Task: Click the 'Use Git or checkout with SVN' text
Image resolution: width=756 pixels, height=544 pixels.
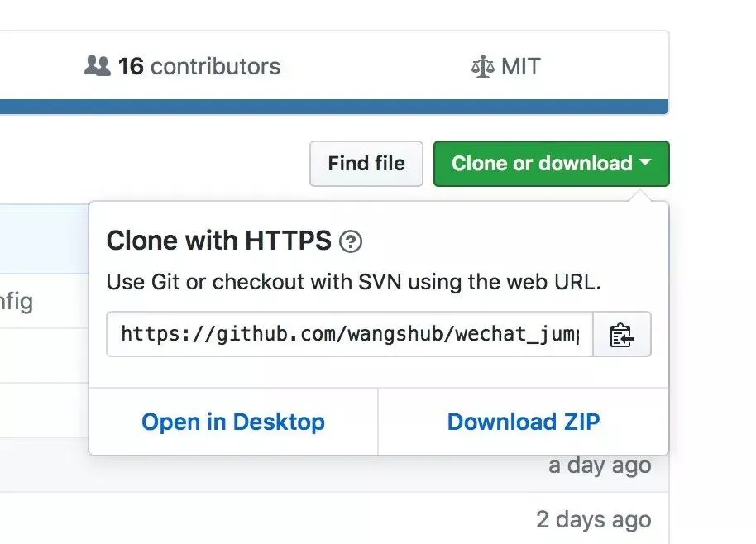Action: pos(353,282)
